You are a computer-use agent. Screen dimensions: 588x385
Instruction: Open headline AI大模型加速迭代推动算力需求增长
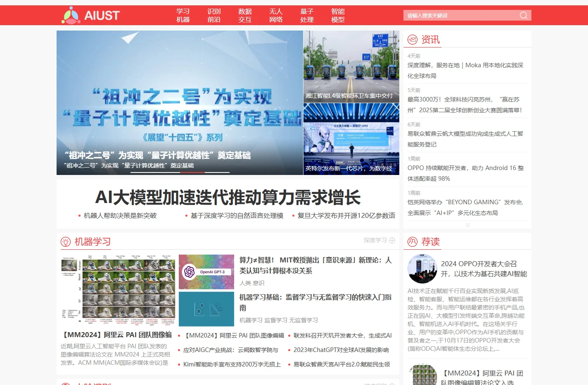[x=228, y=197]
